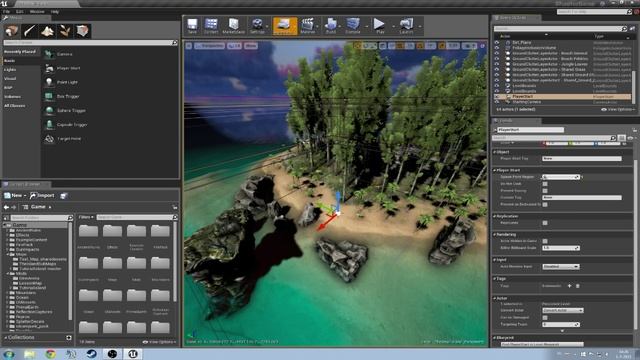640x360 pixels.
Task: Collapse the Collections section
Action: point(6,338)
